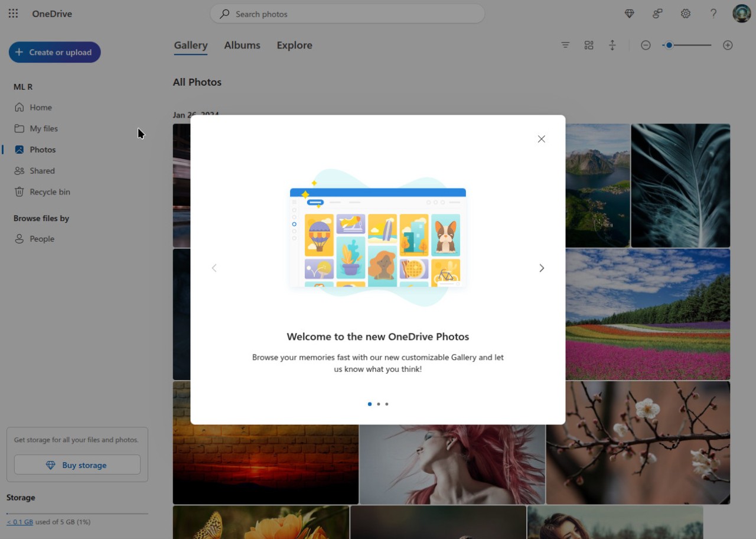Click the row spacing adjustment icon
Screen dimensions: 756x539
tap(612, 45)
